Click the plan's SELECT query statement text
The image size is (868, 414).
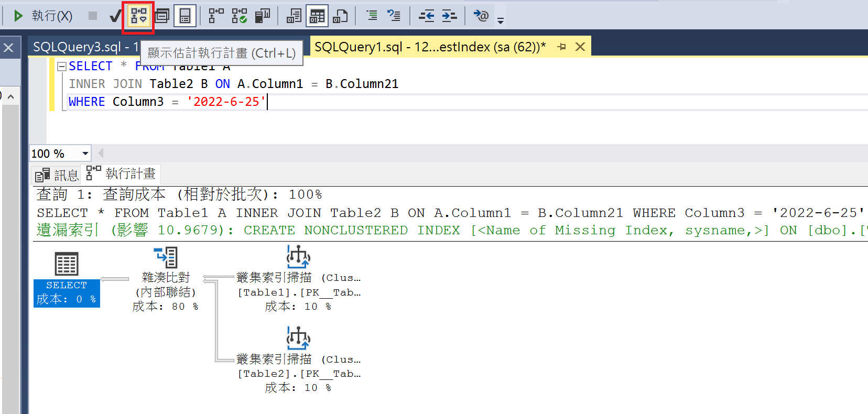coord(451,213)
